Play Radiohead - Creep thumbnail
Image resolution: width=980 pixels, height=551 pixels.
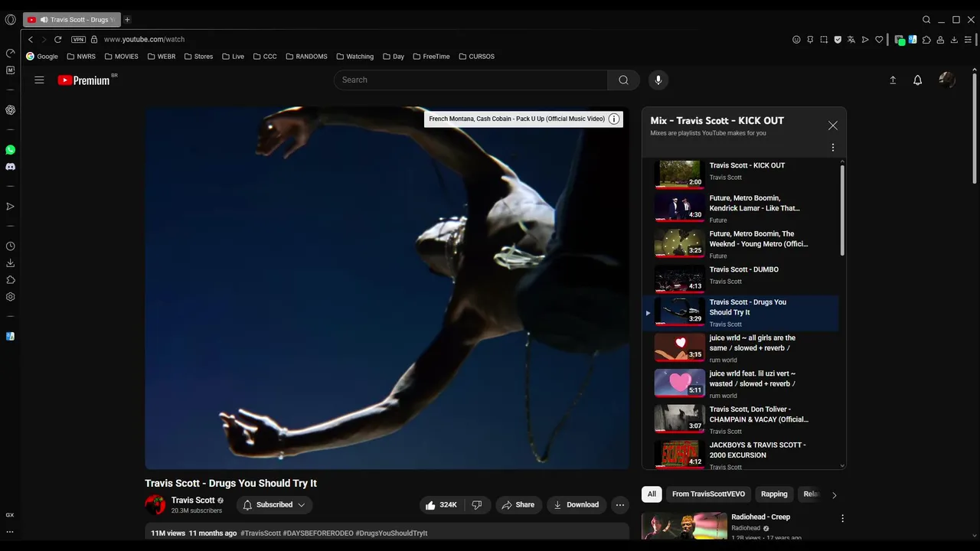684,526
